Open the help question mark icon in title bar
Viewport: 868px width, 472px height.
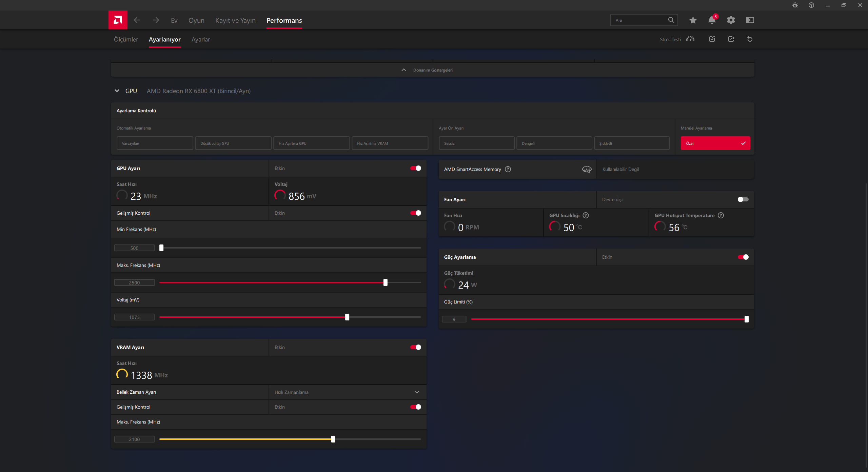811,5
